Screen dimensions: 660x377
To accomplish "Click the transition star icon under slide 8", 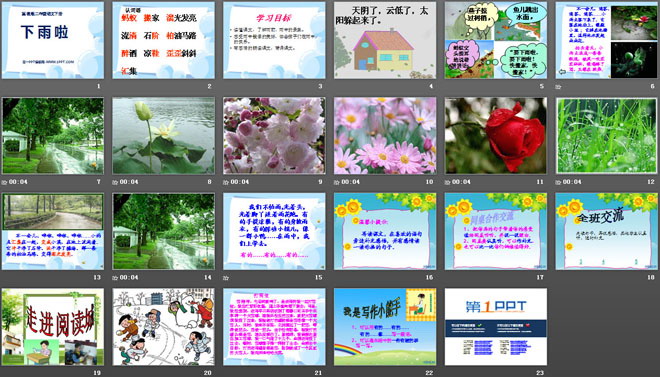I will (115, 182).
